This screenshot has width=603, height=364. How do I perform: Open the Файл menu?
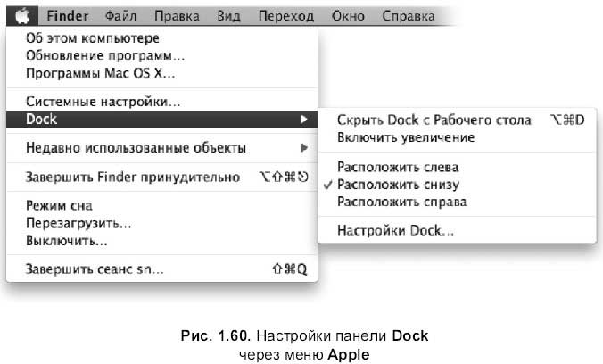120,16
